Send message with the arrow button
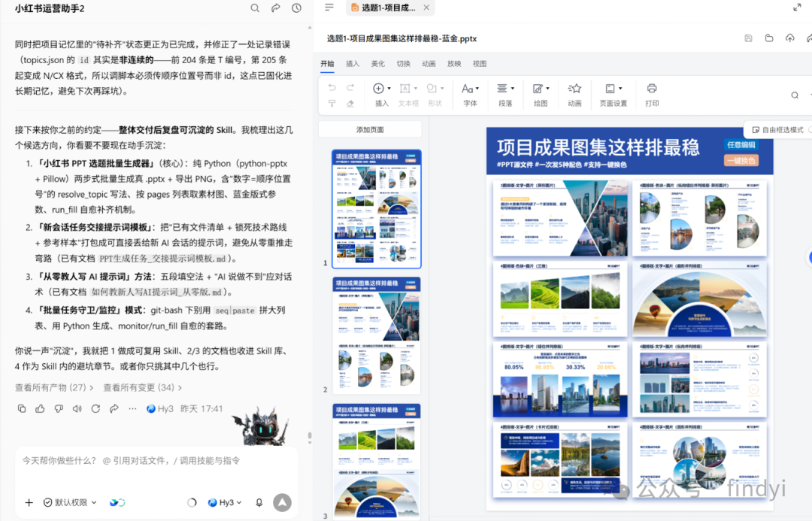Image resolution: width=812 pixels, height=521 pixels. pos(282,502)
